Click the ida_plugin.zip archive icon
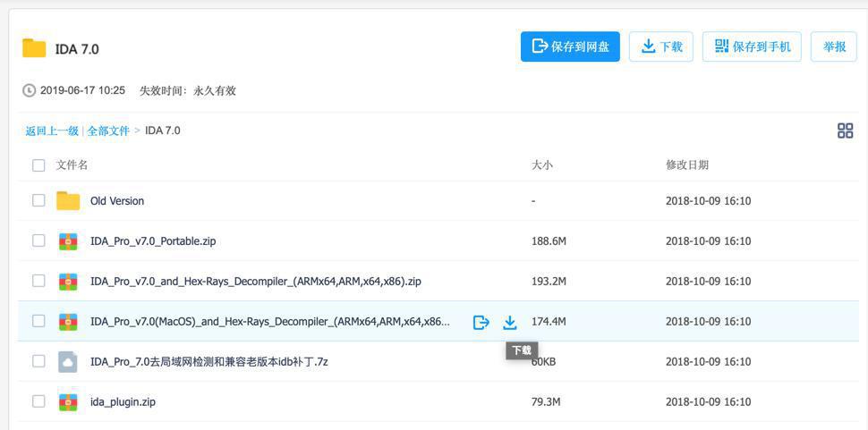This screenshot has width=868, height=430. (68, 401)
